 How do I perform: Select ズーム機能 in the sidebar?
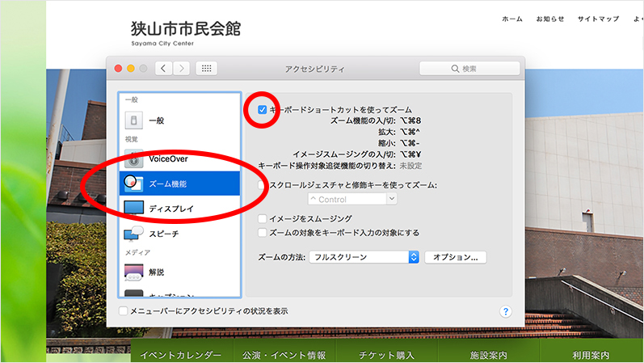(x=166, y=184)
